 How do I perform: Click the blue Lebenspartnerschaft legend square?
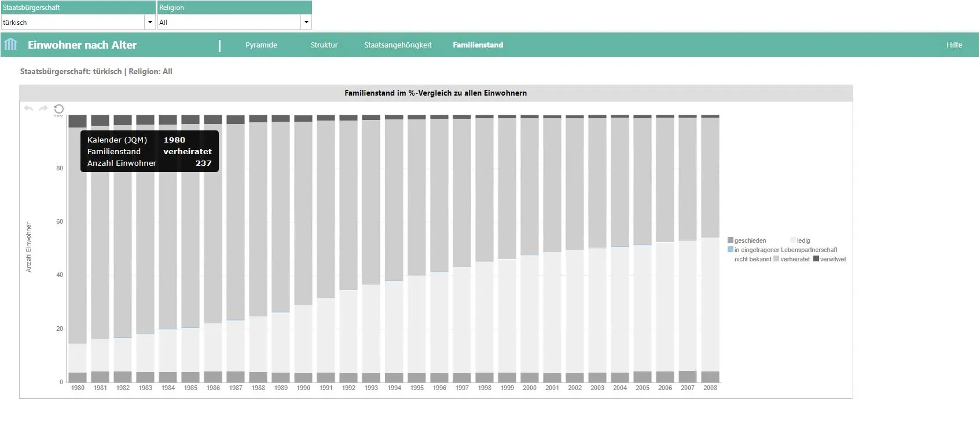coord(731,250)
